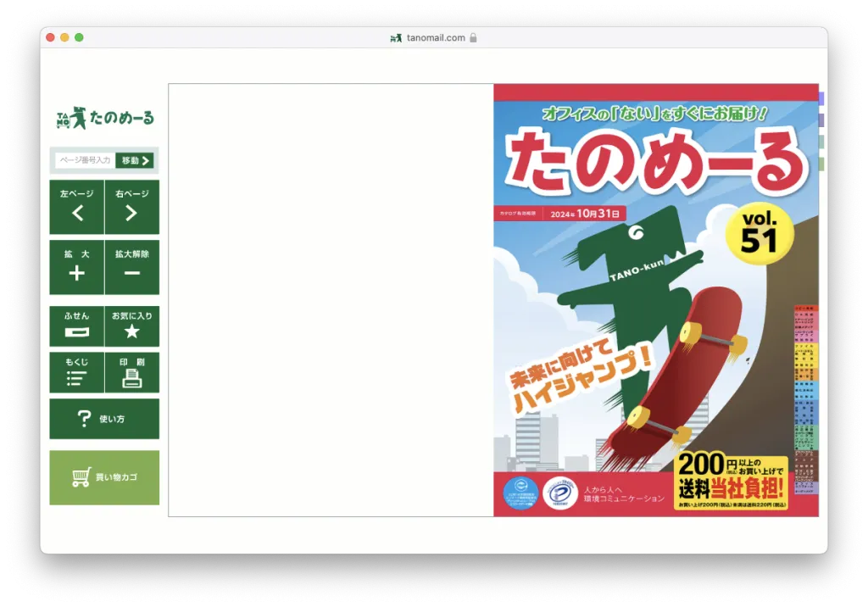The width and height of the screenshot is (868, 607).
Task: Click the 送料当社負担 yellow banner on cover
Action: (x=731, y=482)
